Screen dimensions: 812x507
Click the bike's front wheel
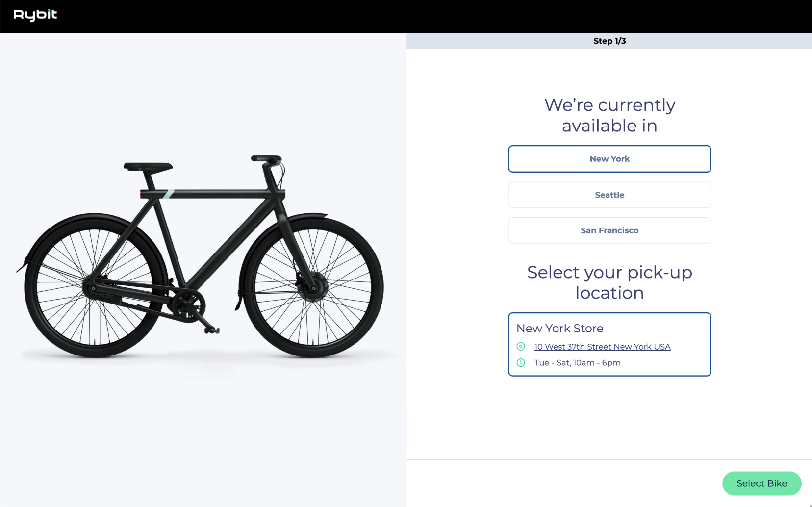(x=312, y=287)
